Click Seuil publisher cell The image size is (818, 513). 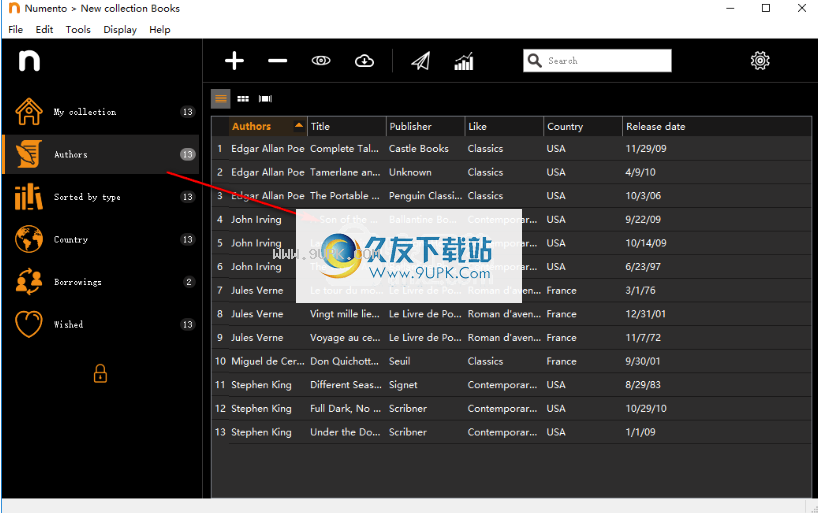400,361
